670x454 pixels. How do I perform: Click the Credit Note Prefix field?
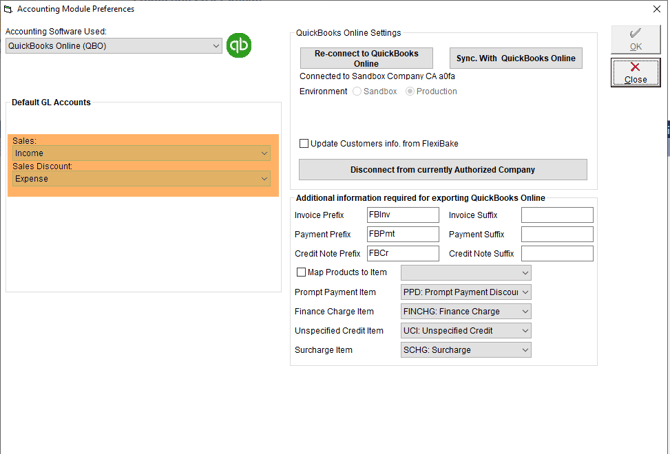pyautogui.click(x=403, y=254)
